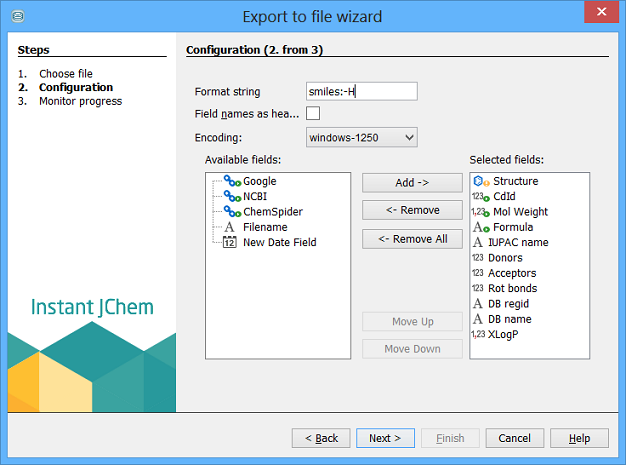Viewport: 626px width, 465px height.
Task: Click the ChemSpider field icon
Action: coord(231,211)
